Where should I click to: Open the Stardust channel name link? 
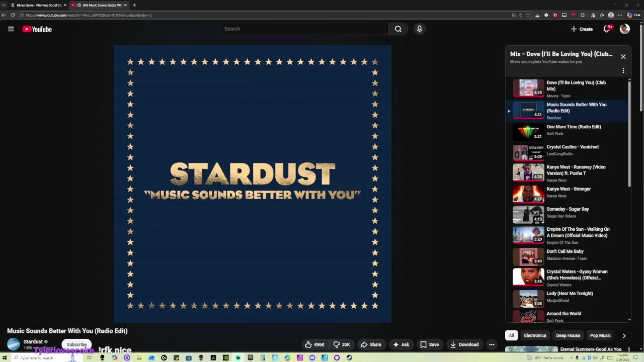click(33, 341)
